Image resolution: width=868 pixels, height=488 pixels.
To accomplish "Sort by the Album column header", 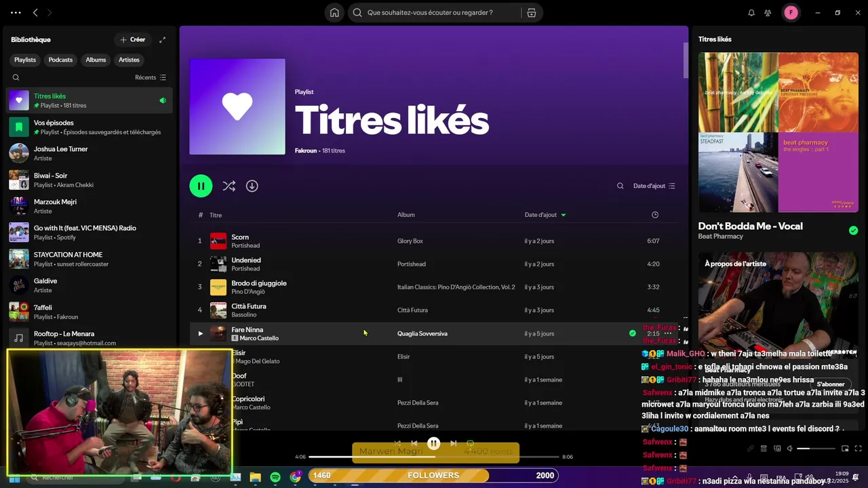I will click(406, 215).
